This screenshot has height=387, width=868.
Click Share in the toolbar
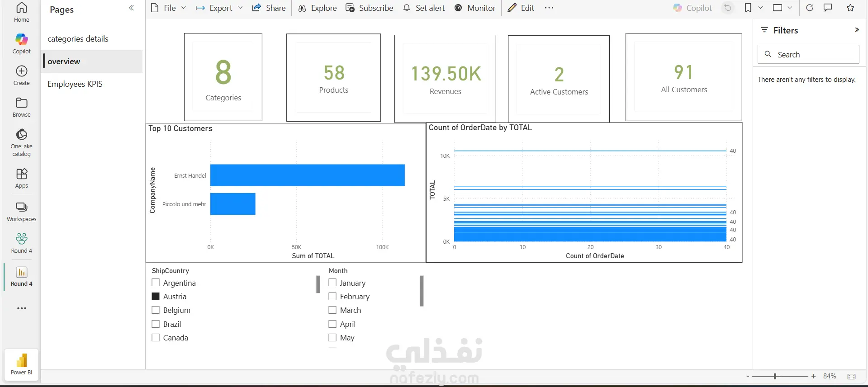(269, 8)
